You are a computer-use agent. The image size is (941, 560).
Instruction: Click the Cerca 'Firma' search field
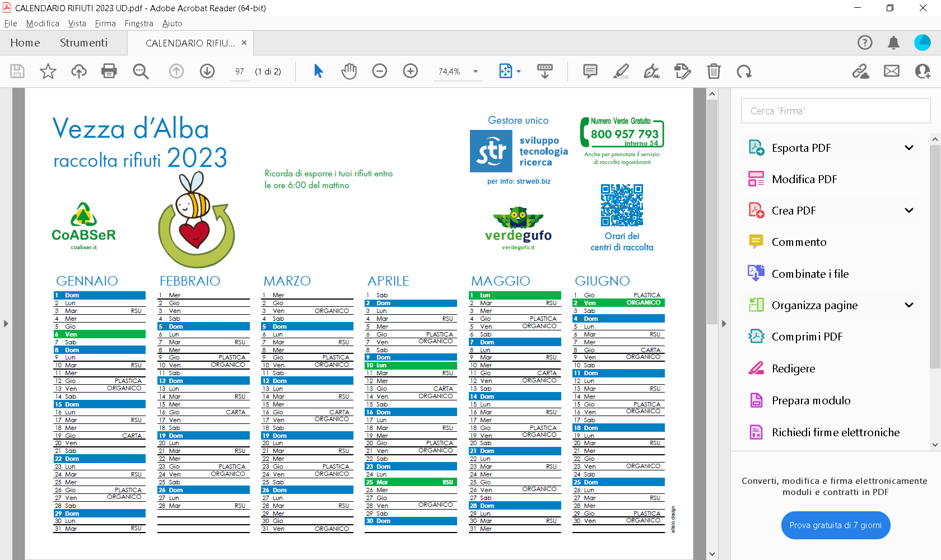pyautogui.click(x=835, y=111)
